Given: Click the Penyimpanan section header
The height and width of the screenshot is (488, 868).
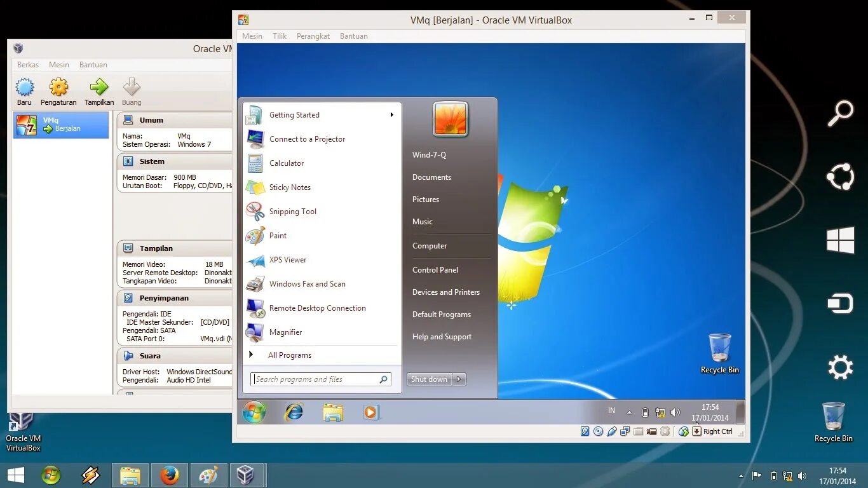Looking at the screenshot, I should pyautogui.click(x=175, y=298).
